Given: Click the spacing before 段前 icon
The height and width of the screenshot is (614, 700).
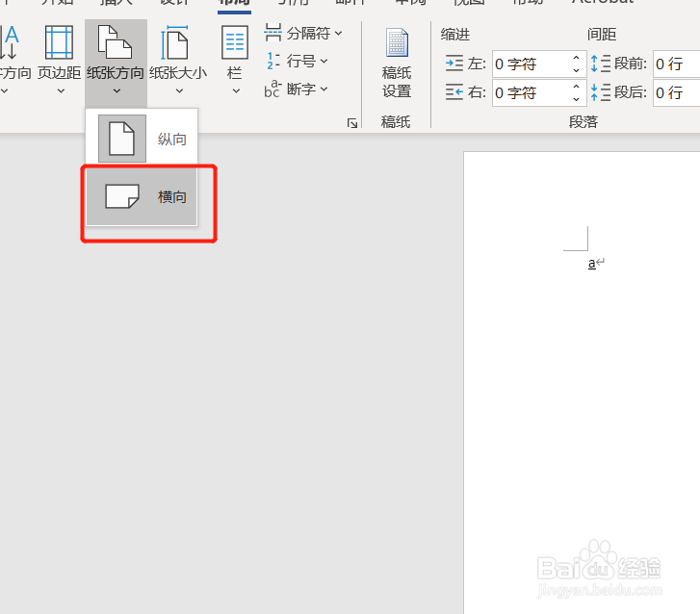Looking at the screenshot, I should point(601,64).
